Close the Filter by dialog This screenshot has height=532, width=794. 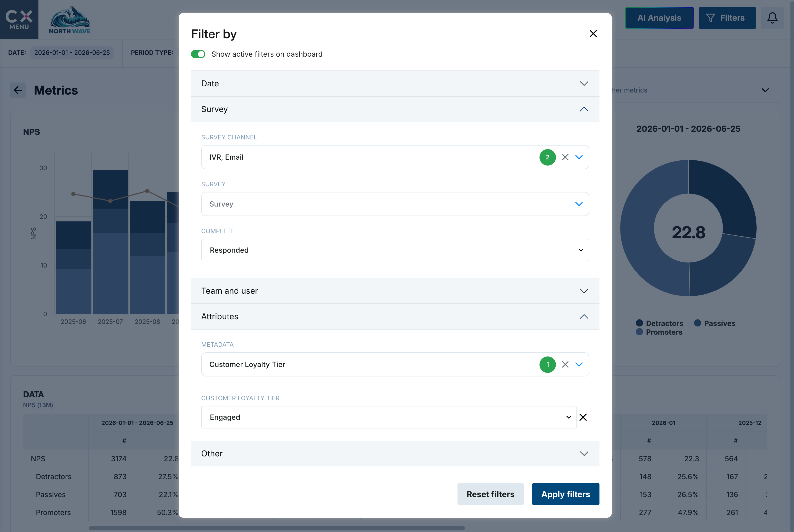click(x=593, y=34)
